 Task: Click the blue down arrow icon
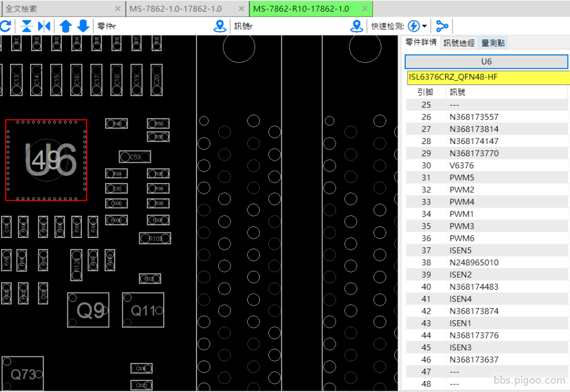pos(83,26)
